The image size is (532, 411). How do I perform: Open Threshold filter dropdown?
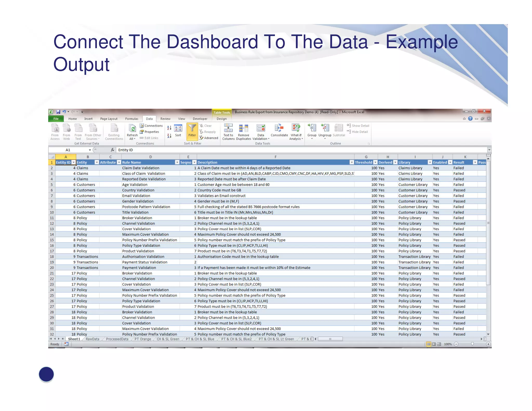tap(375, 162)
